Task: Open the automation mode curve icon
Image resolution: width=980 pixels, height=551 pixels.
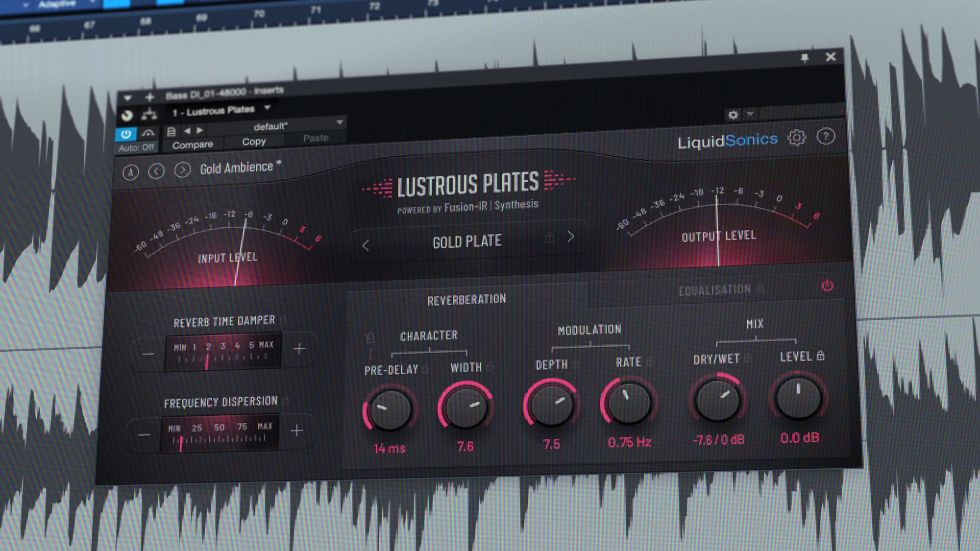Action: click(148, 133)
